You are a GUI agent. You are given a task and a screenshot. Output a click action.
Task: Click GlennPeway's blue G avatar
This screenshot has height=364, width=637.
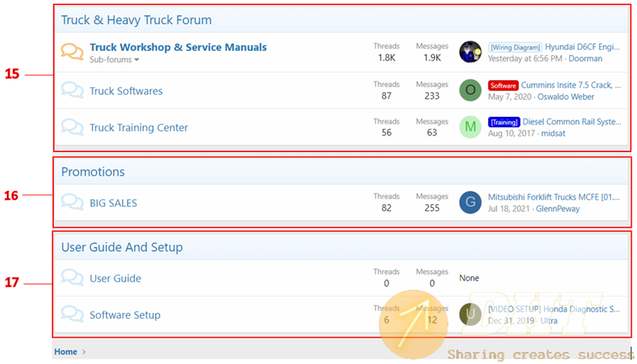(x=470, y=202)
